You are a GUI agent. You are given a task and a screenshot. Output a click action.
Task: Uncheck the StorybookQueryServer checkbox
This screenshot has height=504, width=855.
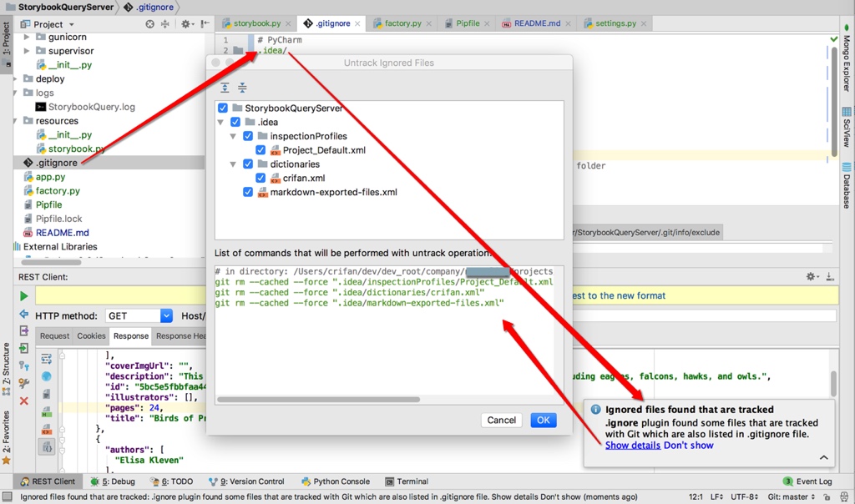(222, 108)
